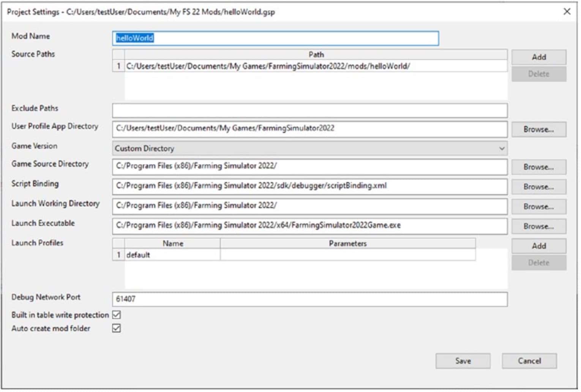Click the Launch Working Directory field

click(310, 206)
